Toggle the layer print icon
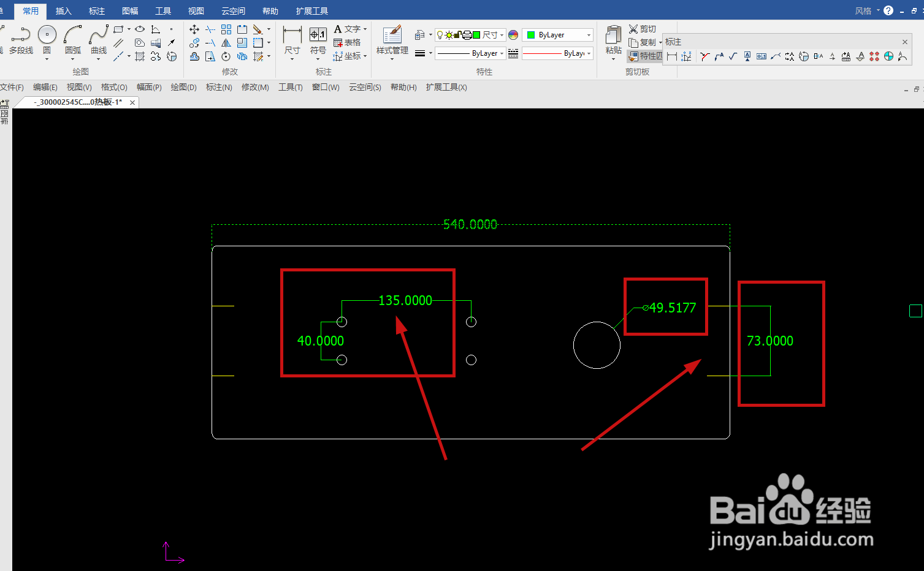 point(467,35)
